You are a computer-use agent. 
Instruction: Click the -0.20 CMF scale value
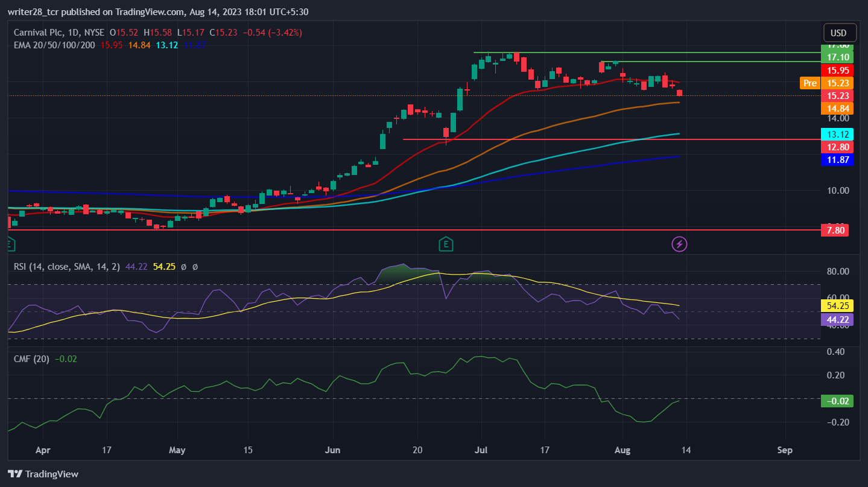[x=838, y=422]
